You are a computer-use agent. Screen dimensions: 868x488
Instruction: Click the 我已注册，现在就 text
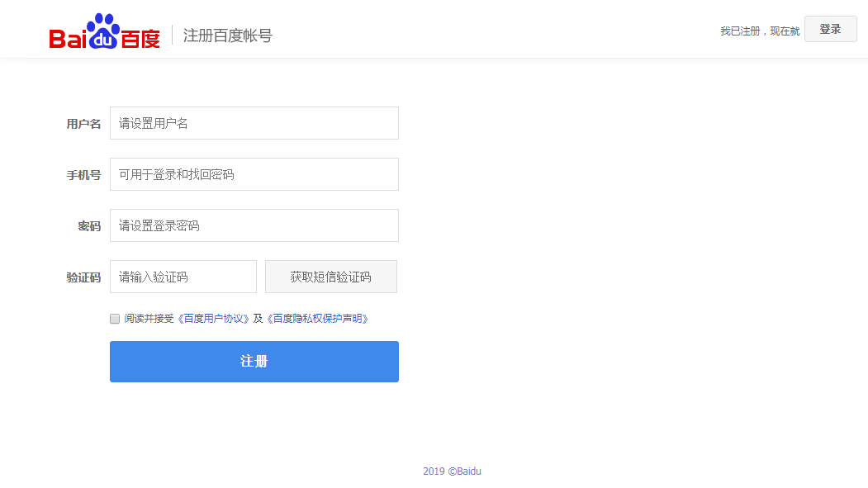pos(759,31)
